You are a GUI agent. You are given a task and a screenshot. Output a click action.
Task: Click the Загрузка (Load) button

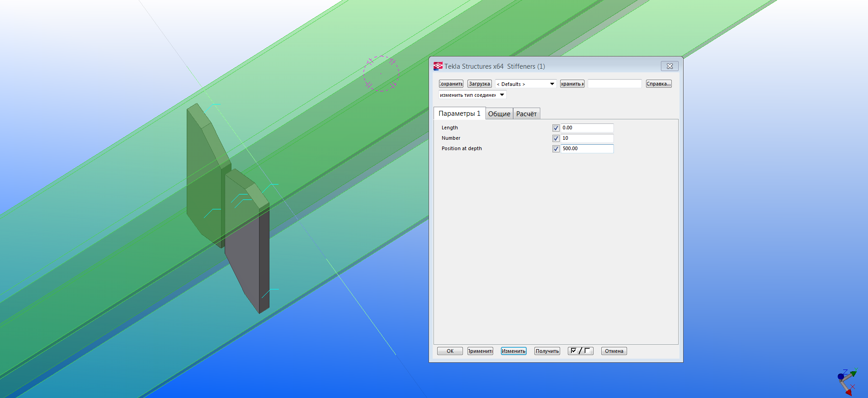479,84
